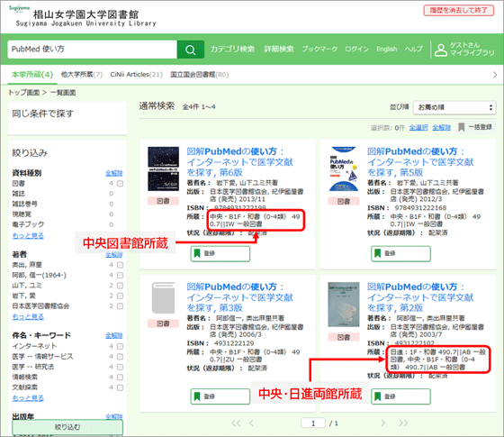
Task: Open 詳細検索 in the green menu
Action: point(279,49)
